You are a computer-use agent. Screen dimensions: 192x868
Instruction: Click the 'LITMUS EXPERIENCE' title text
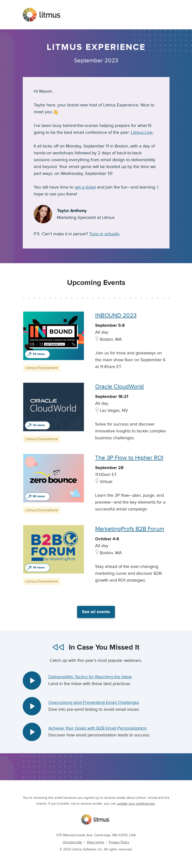[96, 47]
